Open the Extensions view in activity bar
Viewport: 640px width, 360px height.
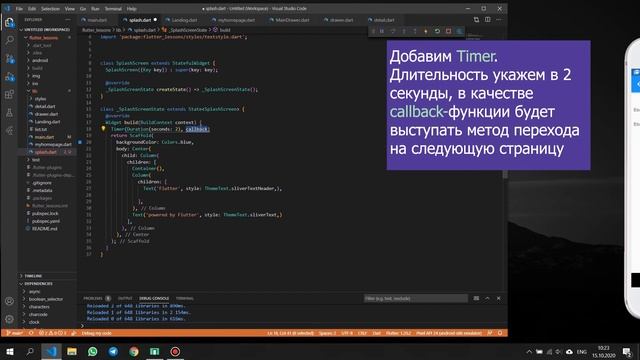9,95
